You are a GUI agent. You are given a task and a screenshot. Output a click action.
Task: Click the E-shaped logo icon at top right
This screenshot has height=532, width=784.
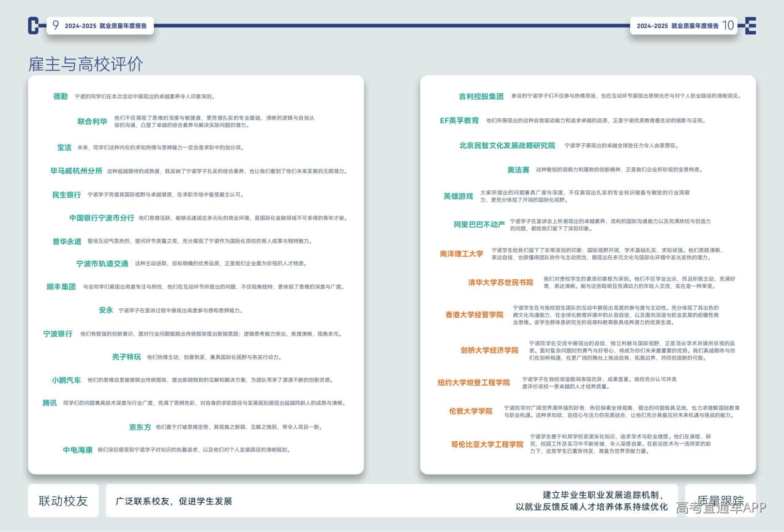749,25
